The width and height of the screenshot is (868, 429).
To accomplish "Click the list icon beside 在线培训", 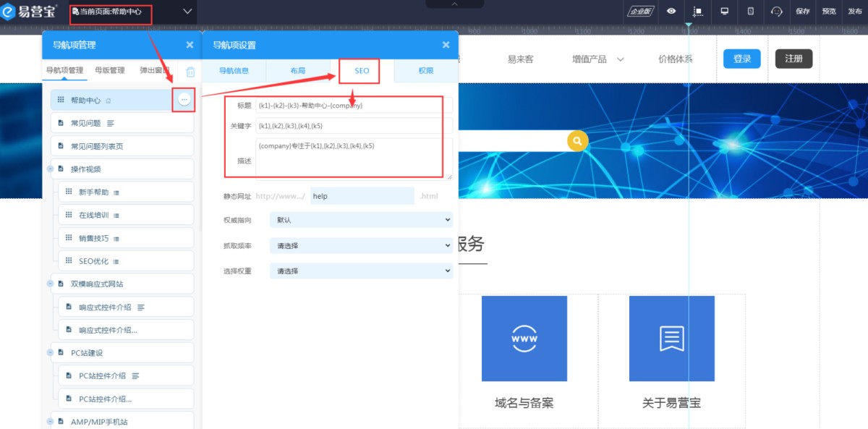I will tap(116, 216).
